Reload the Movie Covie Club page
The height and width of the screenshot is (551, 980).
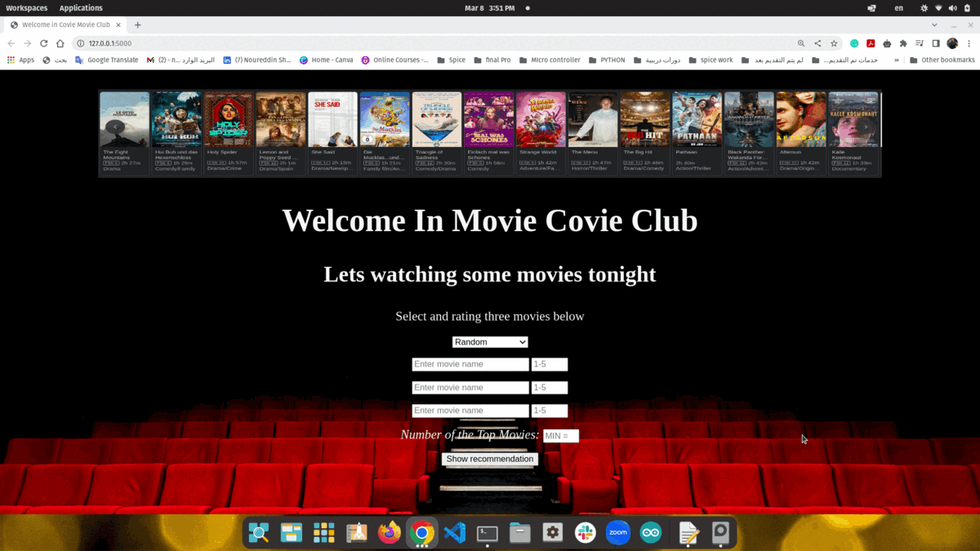coord(43,43)
